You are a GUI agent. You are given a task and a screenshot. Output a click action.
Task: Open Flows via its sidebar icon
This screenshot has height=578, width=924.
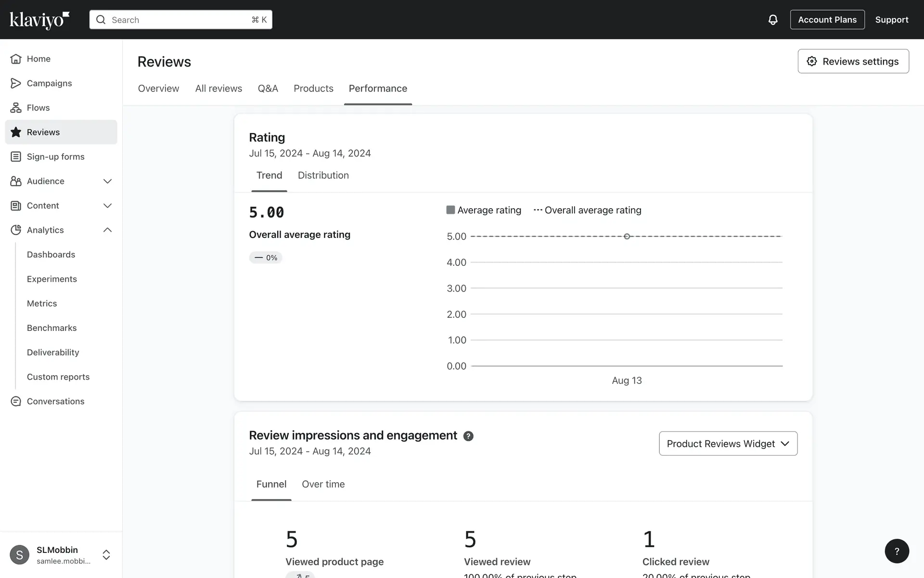point(16,108)
